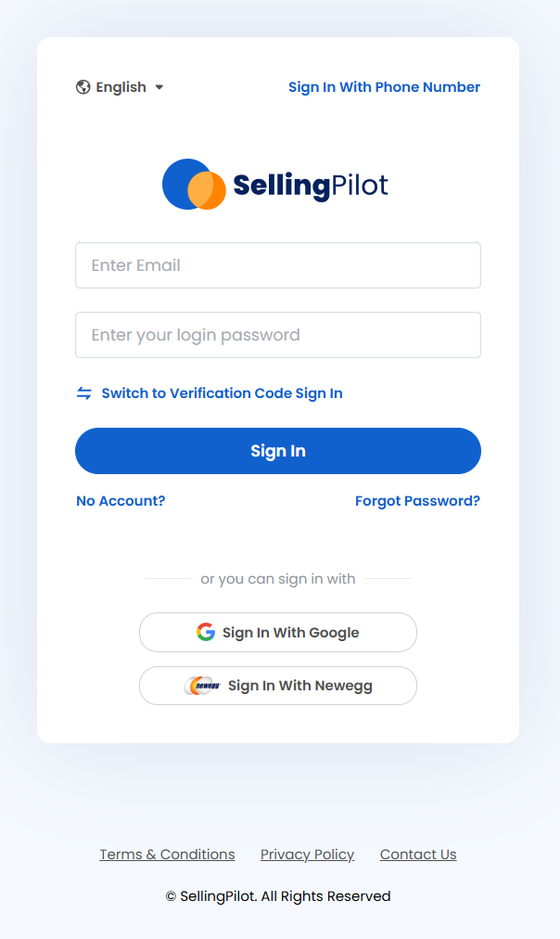
Task: Focus the Enter Email field
Action: (x=278, y=265)
